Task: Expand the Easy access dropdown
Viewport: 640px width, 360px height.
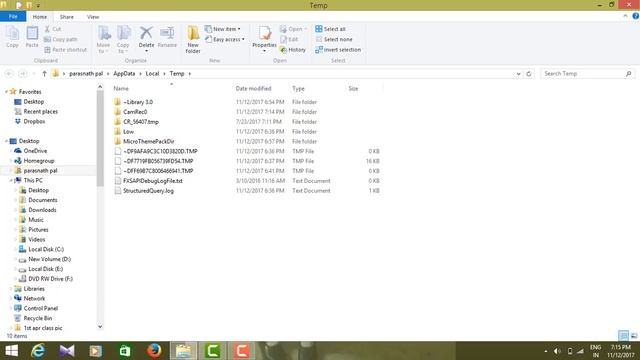Action: click(x=243, y=39)
